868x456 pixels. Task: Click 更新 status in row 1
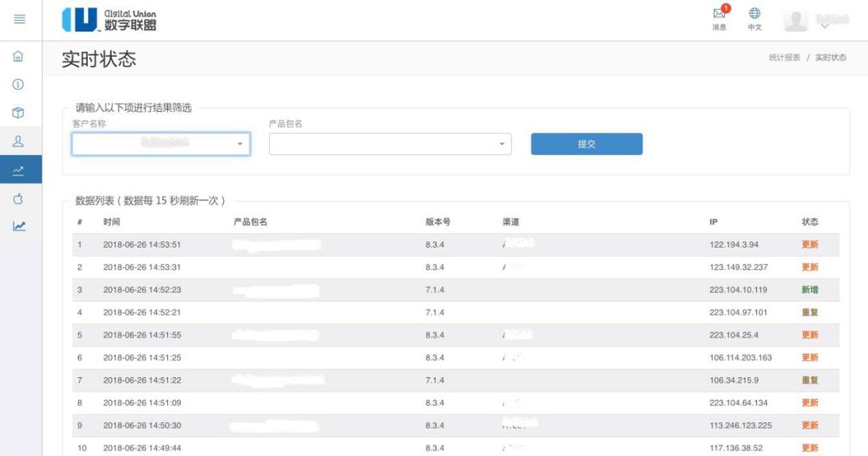(x=810, y=244)
